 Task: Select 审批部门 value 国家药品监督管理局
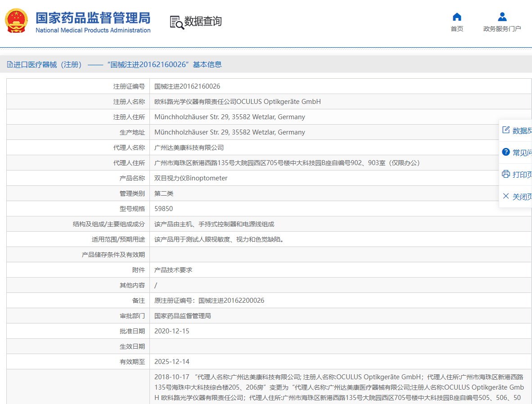point(183,316)
